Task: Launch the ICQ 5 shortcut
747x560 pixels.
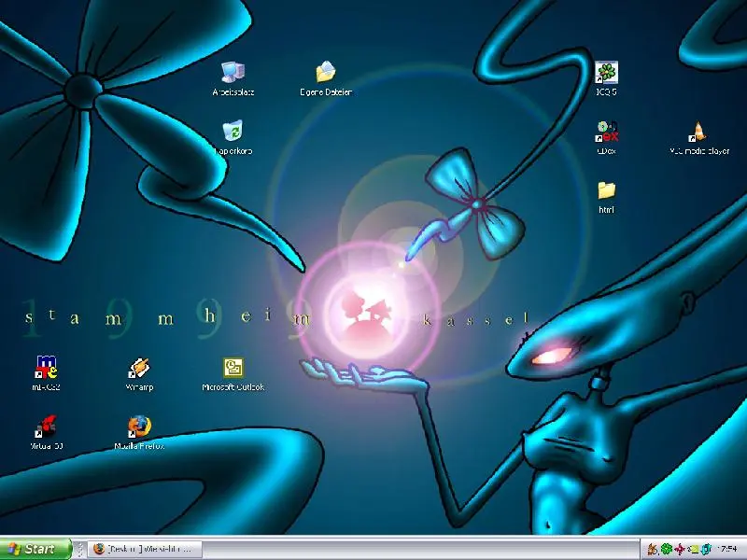Action: (607, 74)
